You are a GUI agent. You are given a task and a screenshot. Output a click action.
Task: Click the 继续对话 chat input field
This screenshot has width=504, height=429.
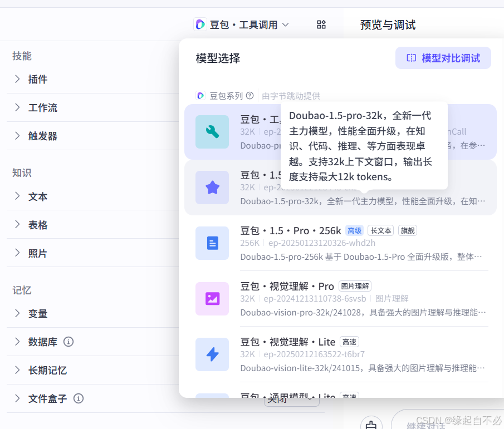[447, 420]
